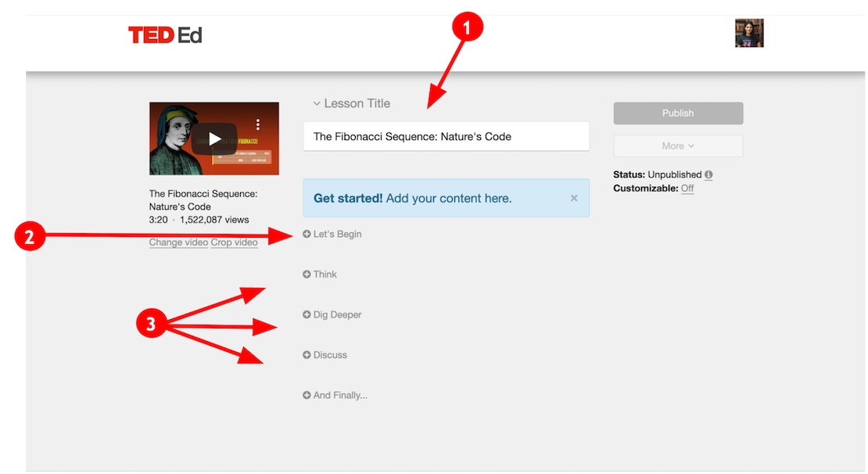
Task: Play the Fibonacci video thumbnail
Action: pyautogui.click(x=214, y=138)
